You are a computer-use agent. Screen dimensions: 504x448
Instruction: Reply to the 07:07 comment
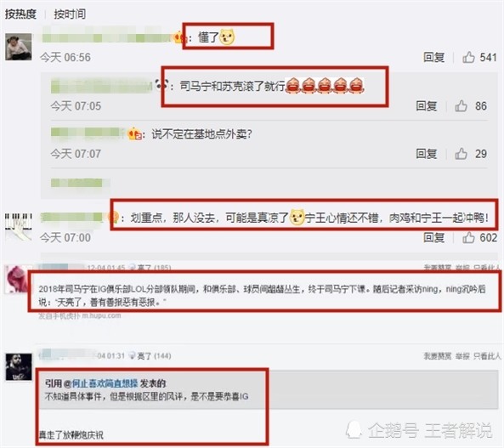point(426,154)
